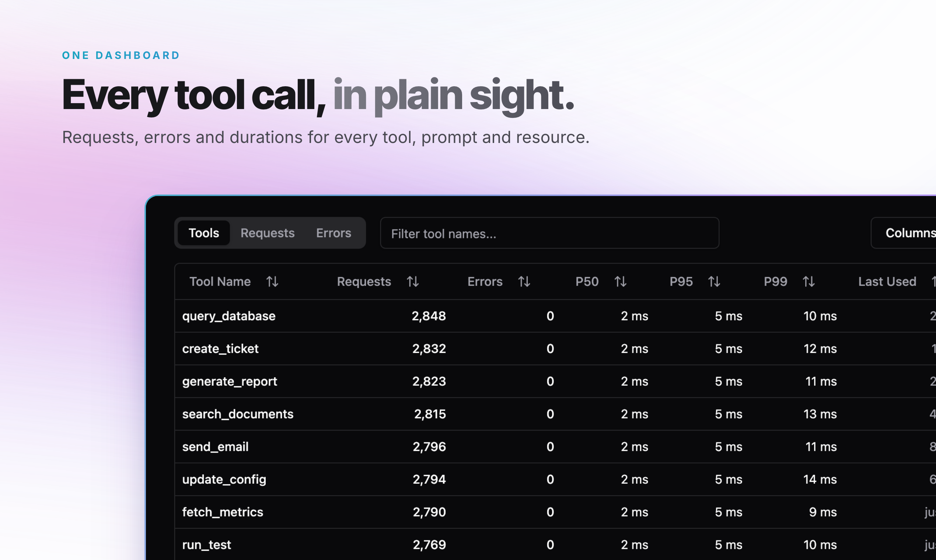
Task: Click the 2,796 requests value
Action: pos(429,447)
